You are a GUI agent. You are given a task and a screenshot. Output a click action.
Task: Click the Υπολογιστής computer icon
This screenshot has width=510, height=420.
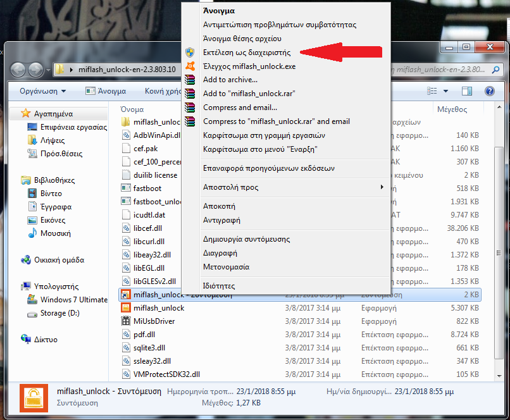click(26, 287)
